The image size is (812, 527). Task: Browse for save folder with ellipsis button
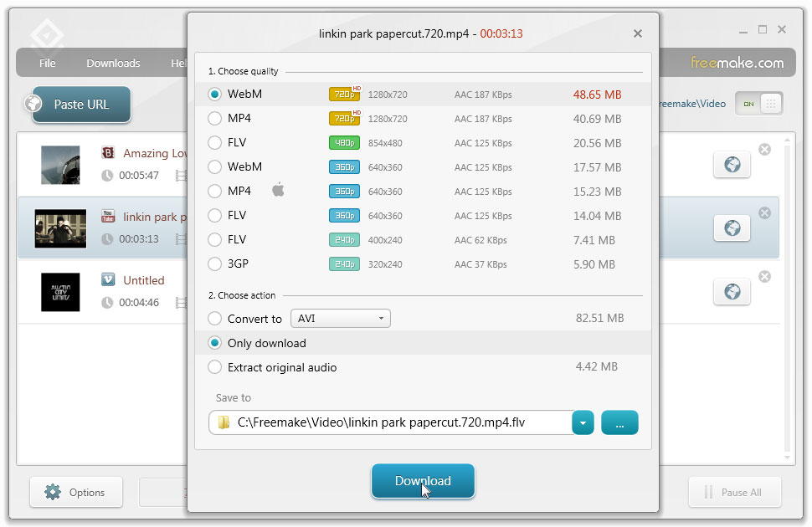pyautogui.click(x=619, y=423)
